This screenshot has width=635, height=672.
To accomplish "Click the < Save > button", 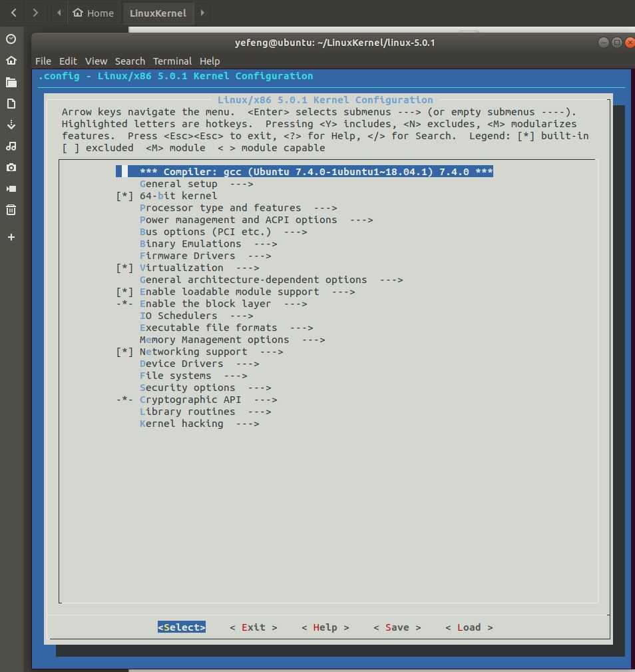I will 397,627.
